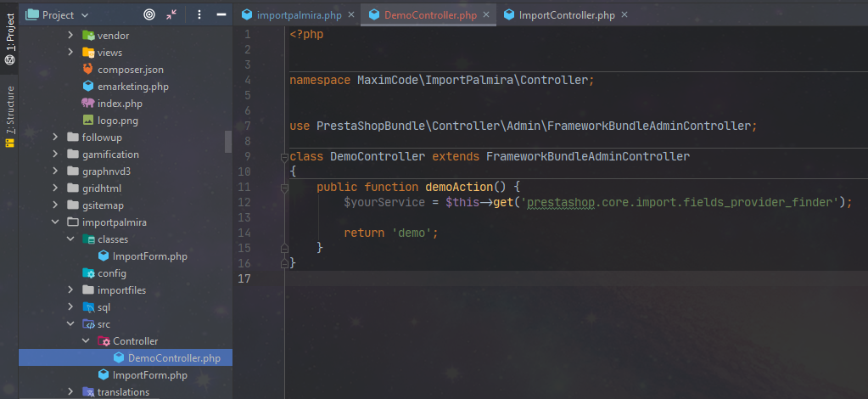868x399 pixels.
Task: Open the Project panel options (three dots)
Action: (x=199, y=15)
